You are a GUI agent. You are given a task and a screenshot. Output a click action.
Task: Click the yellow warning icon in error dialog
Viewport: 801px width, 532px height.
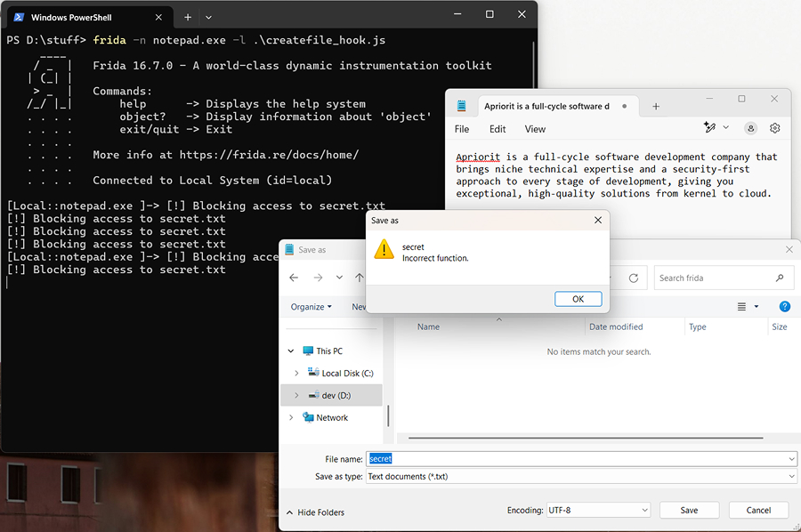pos(384,250)
